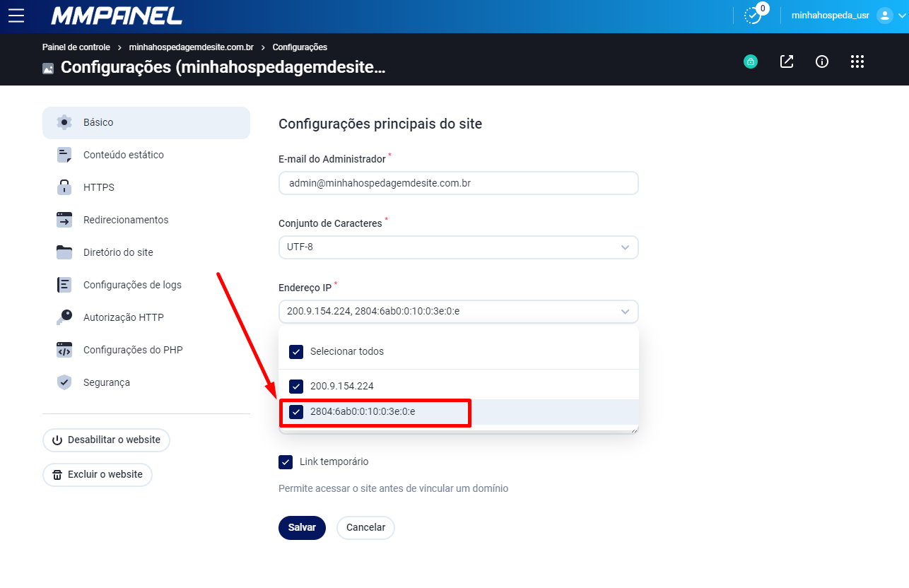Viewport: 909px width, 588px height.
Task: Click the Salvar button
Action: [x=302, y=528]
